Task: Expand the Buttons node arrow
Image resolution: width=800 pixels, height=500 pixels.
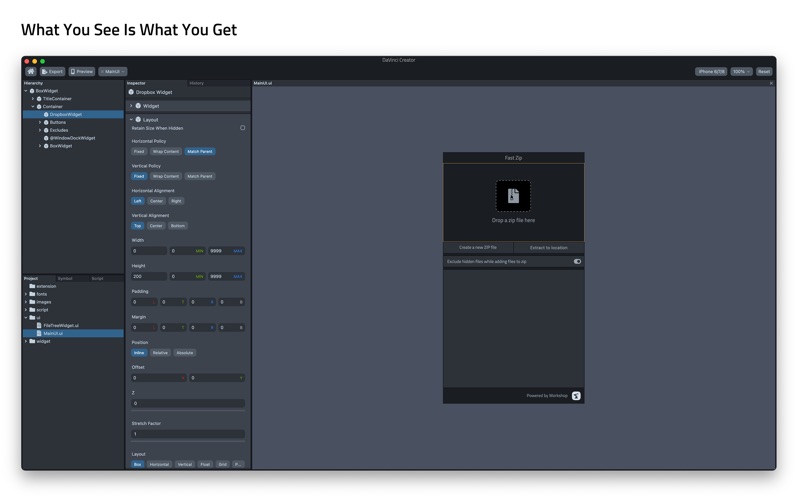Action: 40,122
